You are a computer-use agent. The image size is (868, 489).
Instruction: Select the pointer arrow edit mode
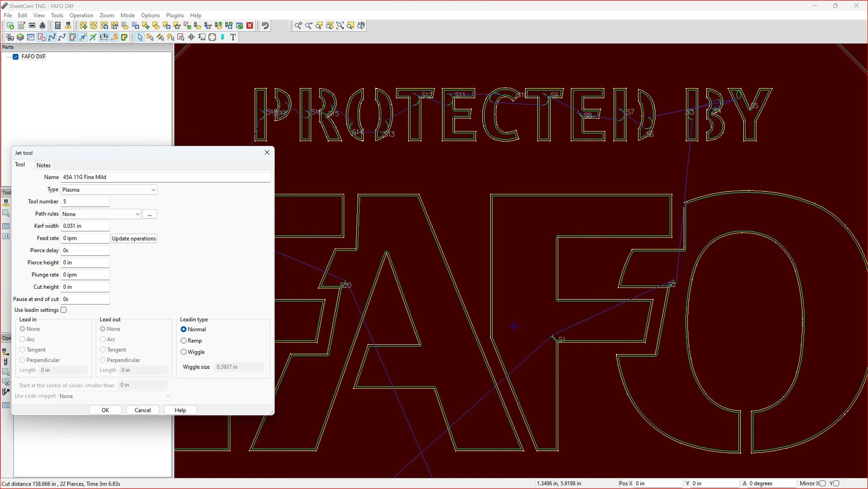[140, 37]
